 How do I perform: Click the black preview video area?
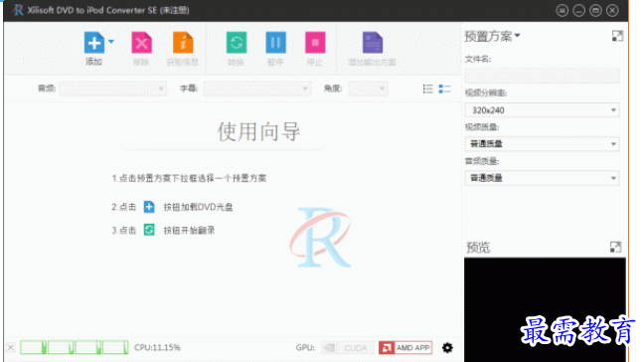click(545, 310)
